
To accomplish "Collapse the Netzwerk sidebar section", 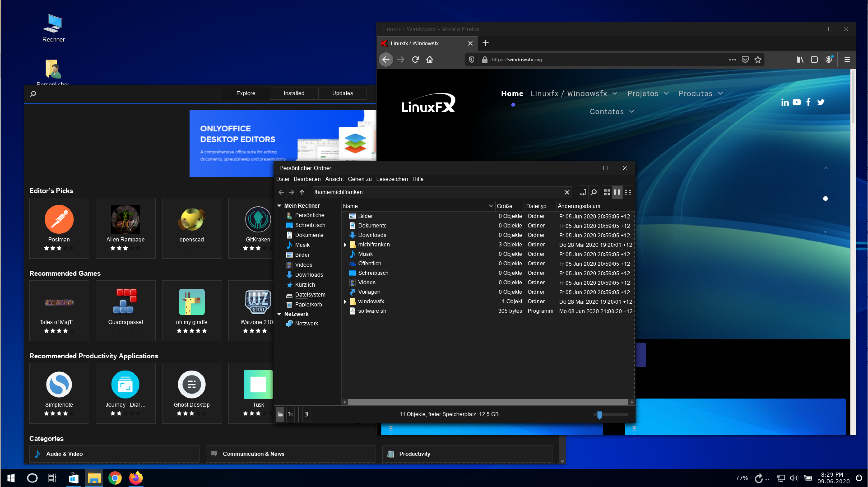I will click(279, 314).
